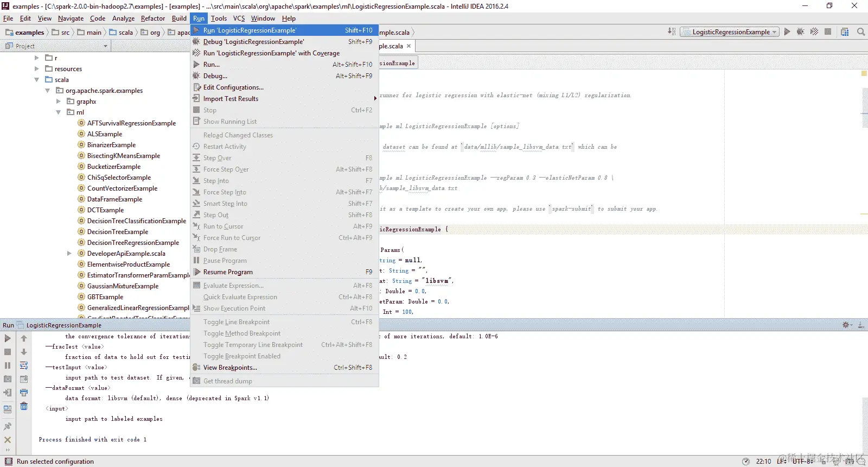Click the Power Save gauge icon in status bar

(746, 462)
